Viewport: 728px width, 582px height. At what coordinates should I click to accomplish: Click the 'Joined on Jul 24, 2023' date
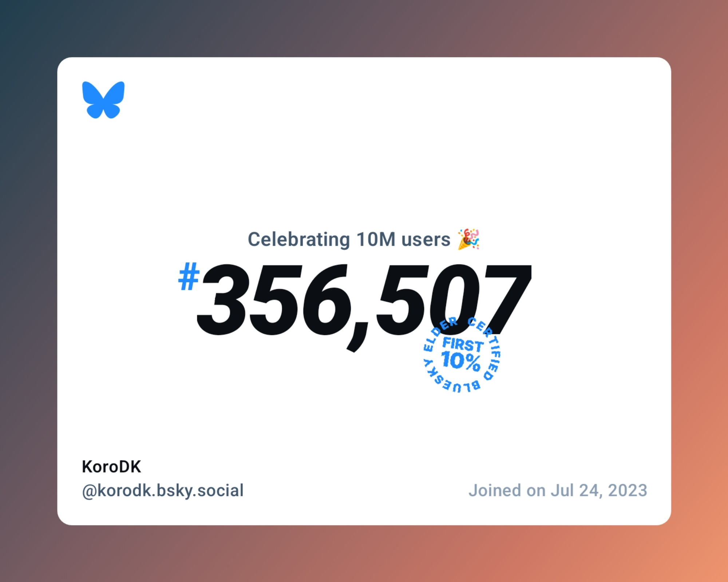557,489
